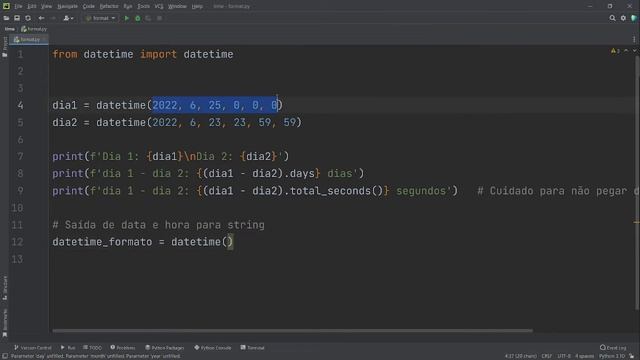Click the Reload from disk icon
This screenshot has height=360, width=640.
pyautogui.click(x=28, y=18)
